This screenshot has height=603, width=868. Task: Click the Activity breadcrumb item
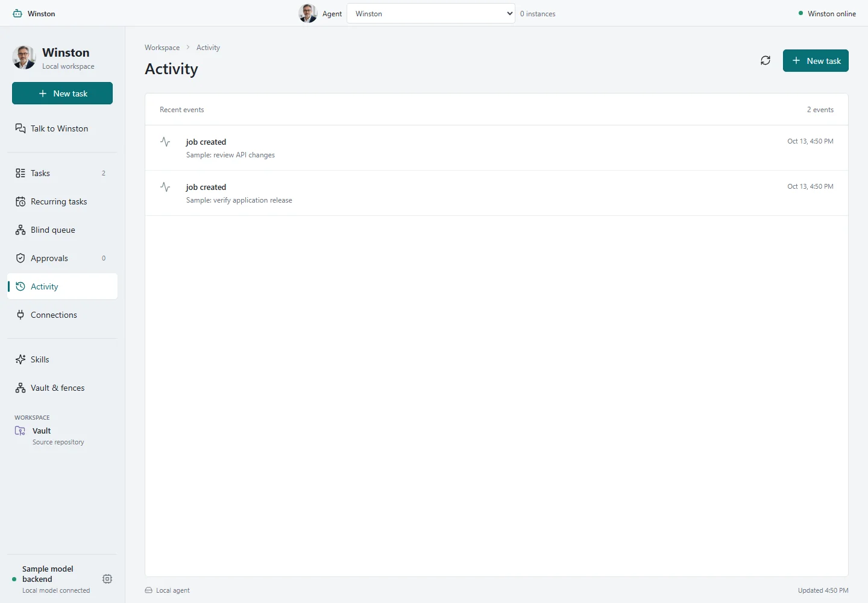[208, 48]
